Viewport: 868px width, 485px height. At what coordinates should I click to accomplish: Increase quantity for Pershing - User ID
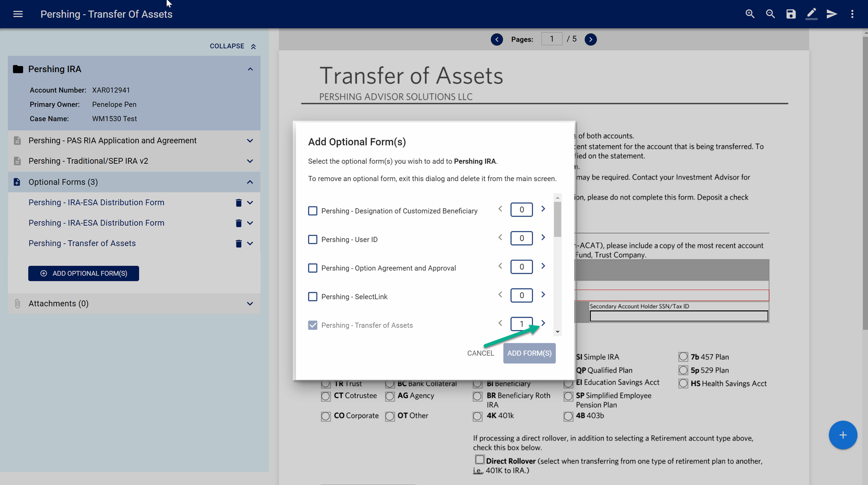coord(543,238)
